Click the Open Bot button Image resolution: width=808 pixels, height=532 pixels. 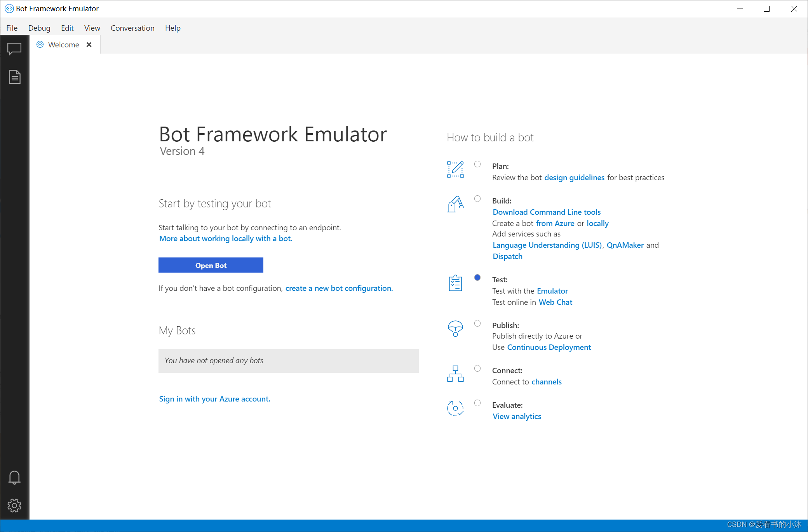coord(211,265)
